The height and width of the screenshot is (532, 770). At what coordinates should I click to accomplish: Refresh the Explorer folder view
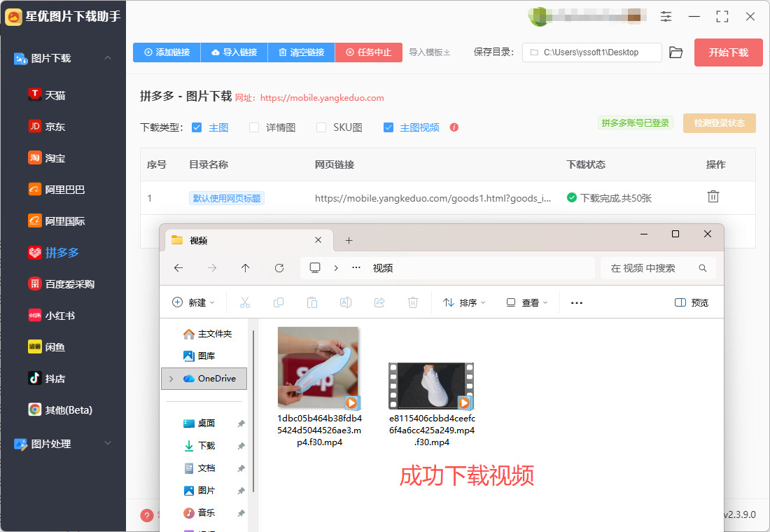(279, 267)
